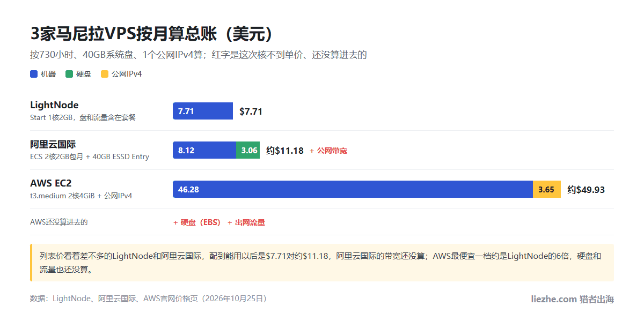Click the red + 公网带宽 note
The image size is (644, 328).
[328, 151]
